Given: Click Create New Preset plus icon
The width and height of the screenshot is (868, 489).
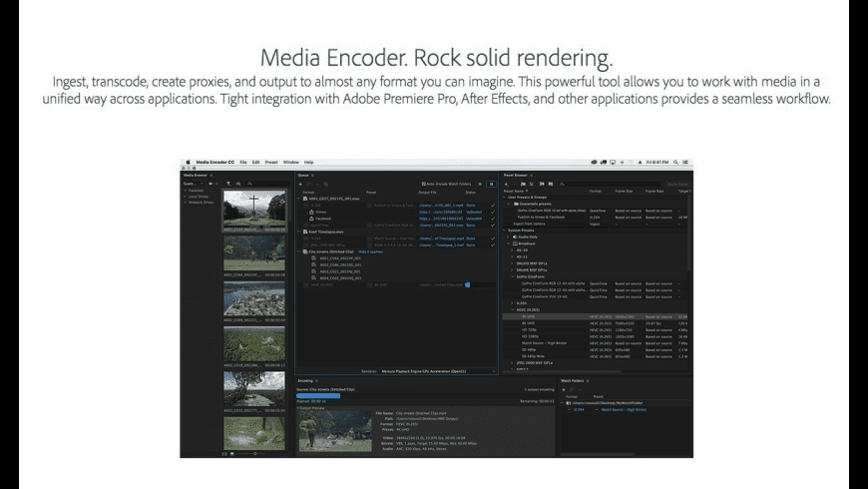Looking at the screenshot, I should click(x=506, y=184).
